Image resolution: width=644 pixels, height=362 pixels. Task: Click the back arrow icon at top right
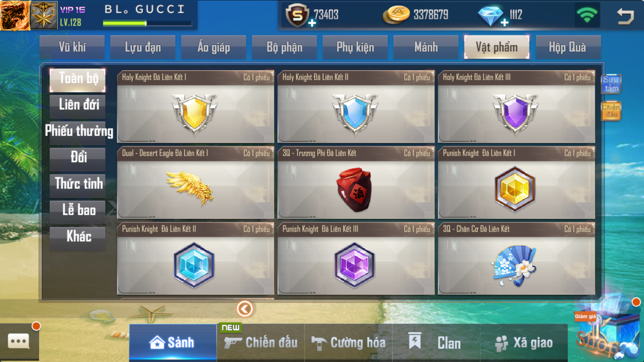click(625, 16)
